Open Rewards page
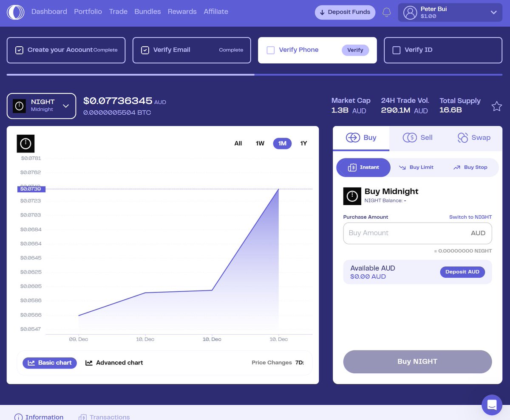Screen dimensions: 510x420 [182, 11]
